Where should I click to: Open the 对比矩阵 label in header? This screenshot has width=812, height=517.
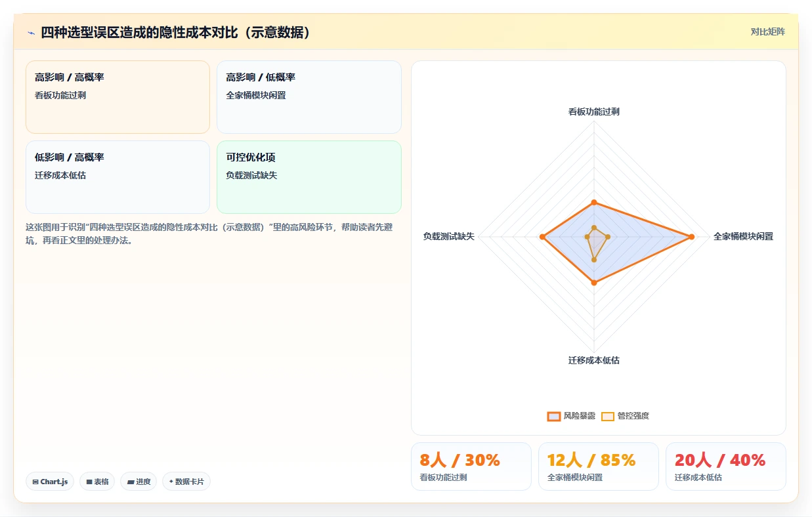(x=767, y=31)
